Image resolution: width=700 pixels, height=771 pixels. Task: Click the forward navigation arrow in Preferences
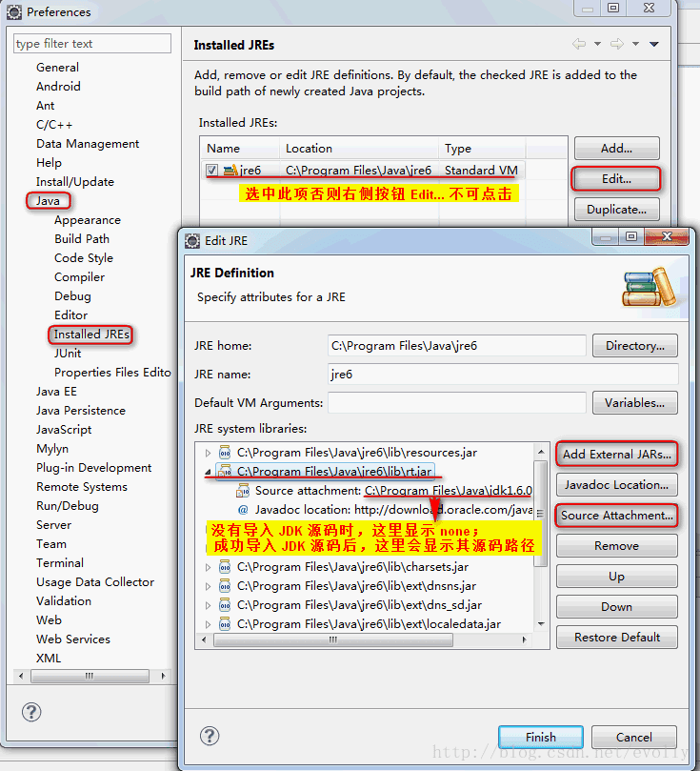click(617, 44)
